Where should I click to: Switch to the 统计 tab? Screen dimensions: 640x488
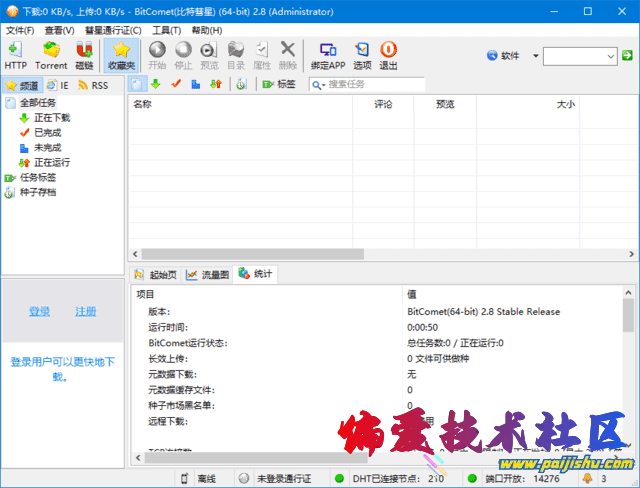click(x=255, y=274)
